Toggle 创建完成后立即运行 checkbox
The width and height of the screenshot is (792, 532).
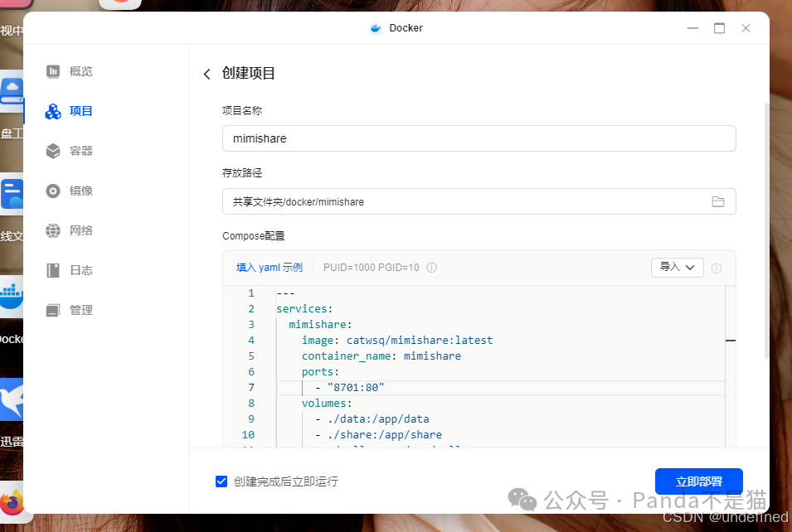click(x=221, y=481)
